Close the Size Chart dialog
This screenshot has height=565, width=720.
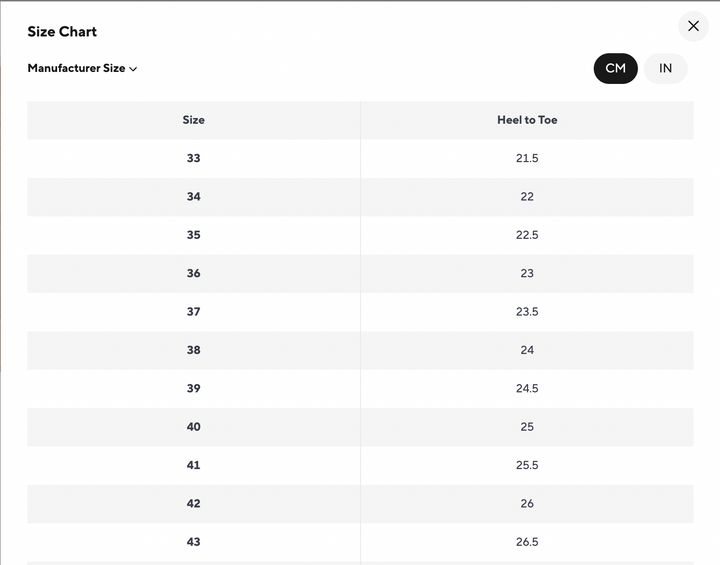pyautogui.click(x=693, y=26)
